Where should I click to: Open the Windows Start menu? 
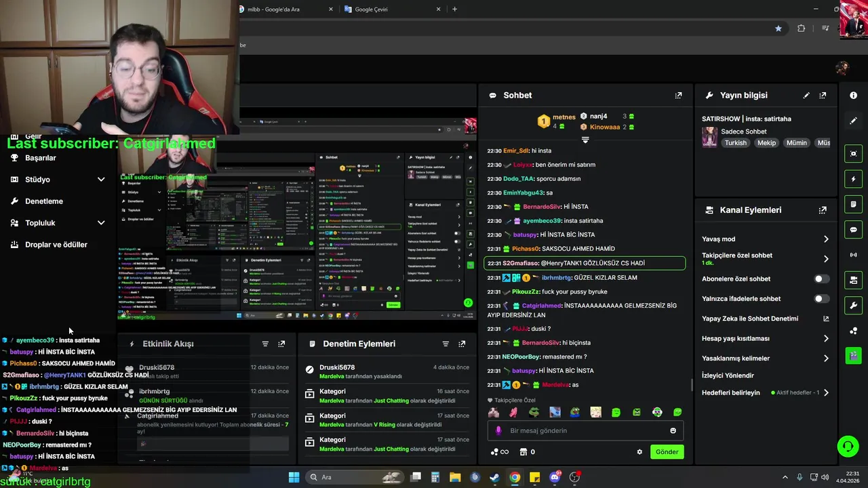click(x=294, y=477)
